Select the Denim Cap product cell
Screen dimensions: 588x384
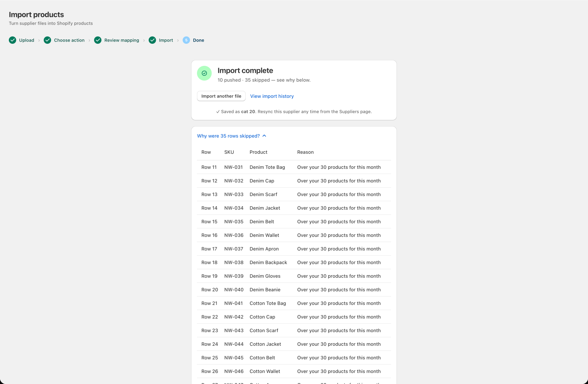coord(262,181)
